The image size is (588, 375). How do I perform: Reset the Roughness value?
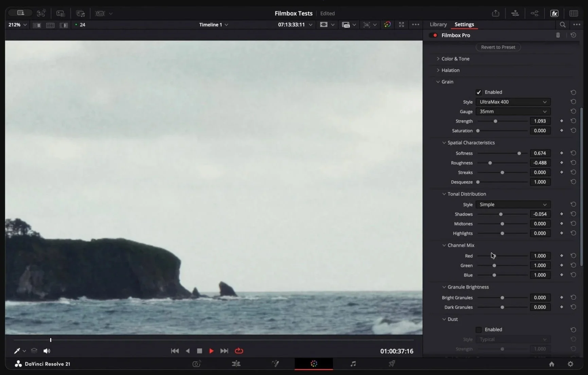[x=573, y=163]
